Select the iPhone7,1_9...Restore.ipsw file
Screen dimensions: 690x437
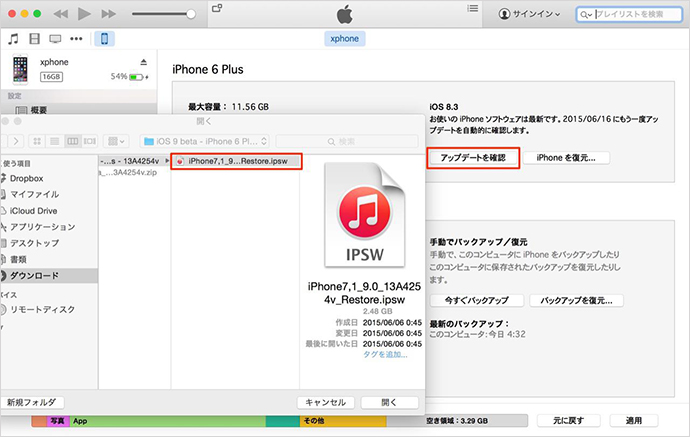tap(236, 161)
